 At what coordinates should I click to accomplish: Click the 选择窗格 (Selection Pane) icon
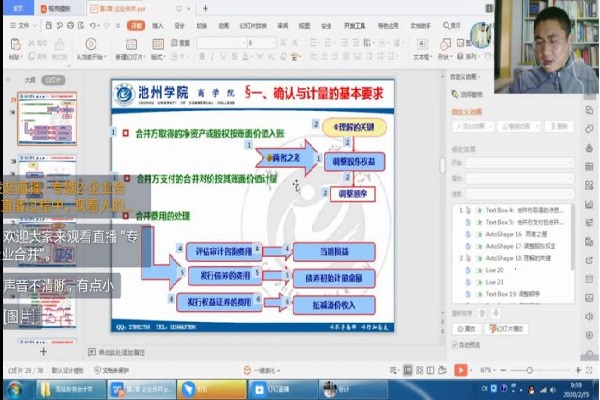(460, 92)
